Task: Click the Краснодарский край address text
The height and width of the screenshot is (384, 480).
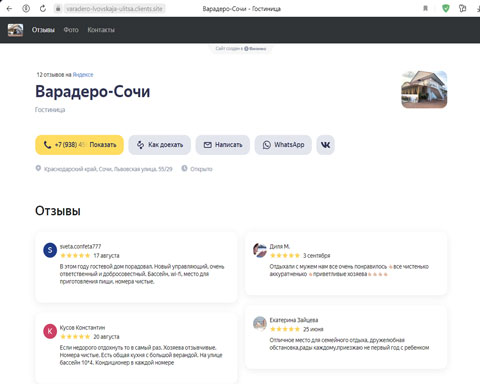Action: click(x=108, y=169)
